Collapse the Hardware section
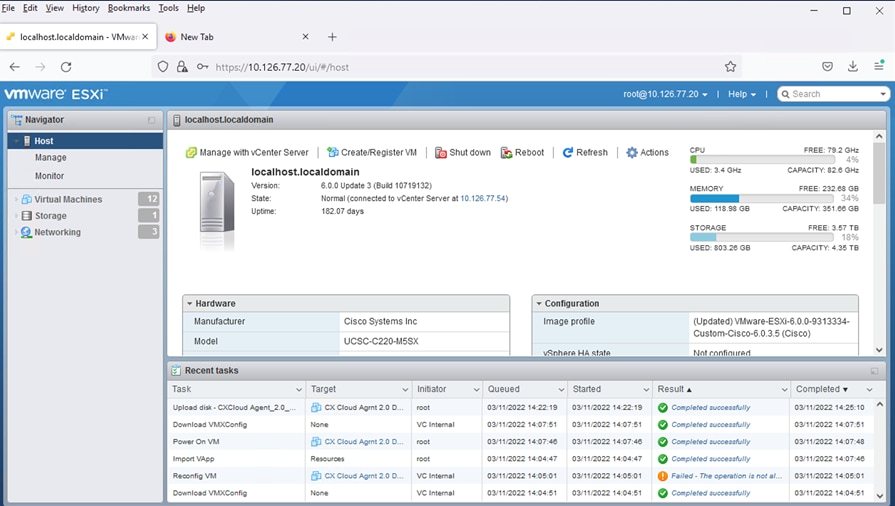Image resolution: width=895 pixels, height=506 pixels. [x=190, y=304]
